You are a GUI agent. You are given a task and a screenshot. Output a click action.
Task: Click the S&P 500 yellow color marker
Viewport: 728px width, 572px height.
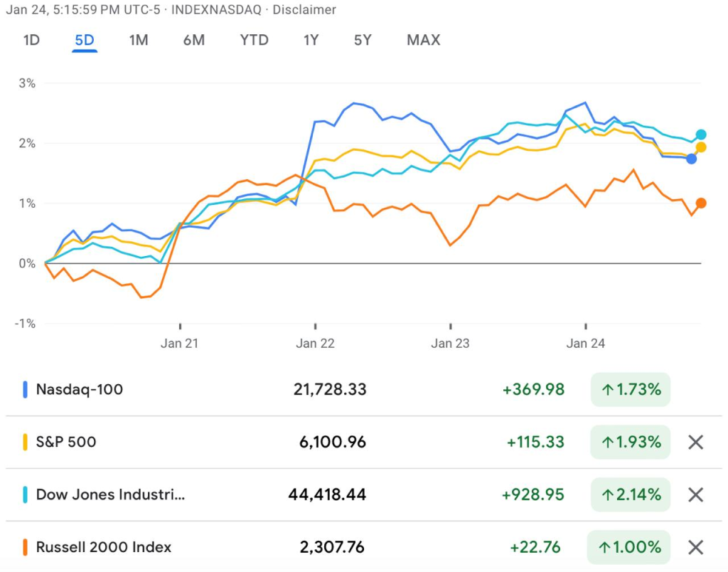[x=26, y=442]
